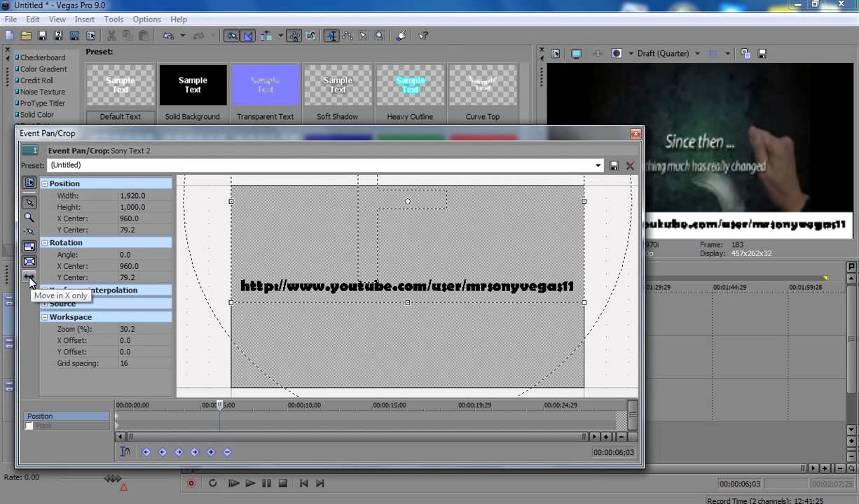Image resolution: width=859 pixels, height=504 pixels.
Task: Open the Edit menu
Action: click(33, 20)
